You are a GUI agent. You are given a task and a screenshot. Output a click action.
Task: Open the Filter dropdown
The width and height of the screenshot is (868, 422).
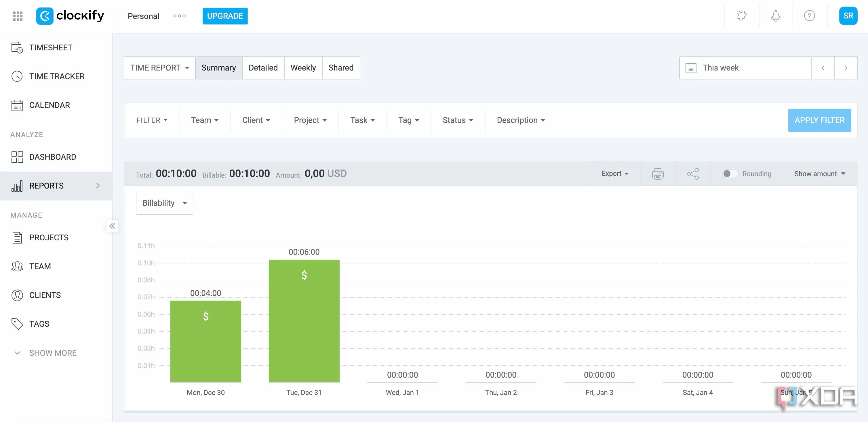(152, 120)
